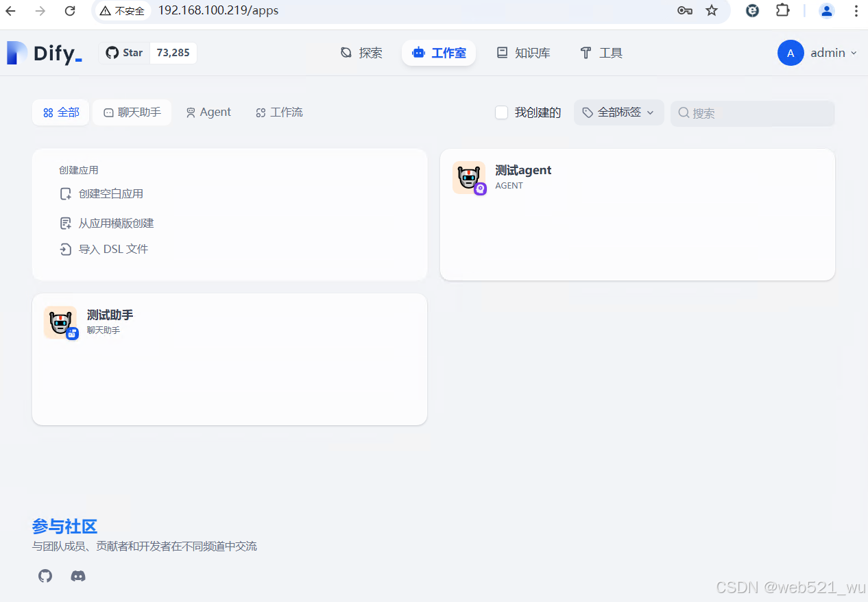Click the 创建应用 heading text
The height and width of the screenshot is (602, 868).
(x=79, y=170)
